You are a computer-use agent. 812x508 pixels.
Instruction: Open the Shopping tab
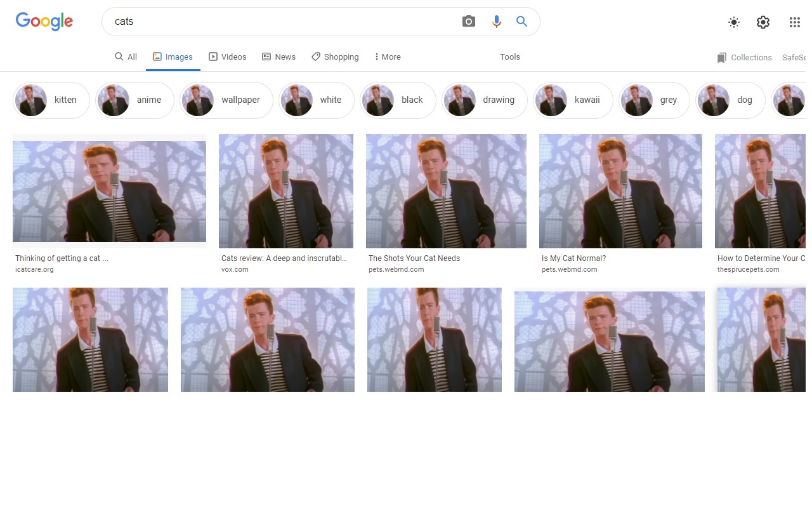click(335, 57)
